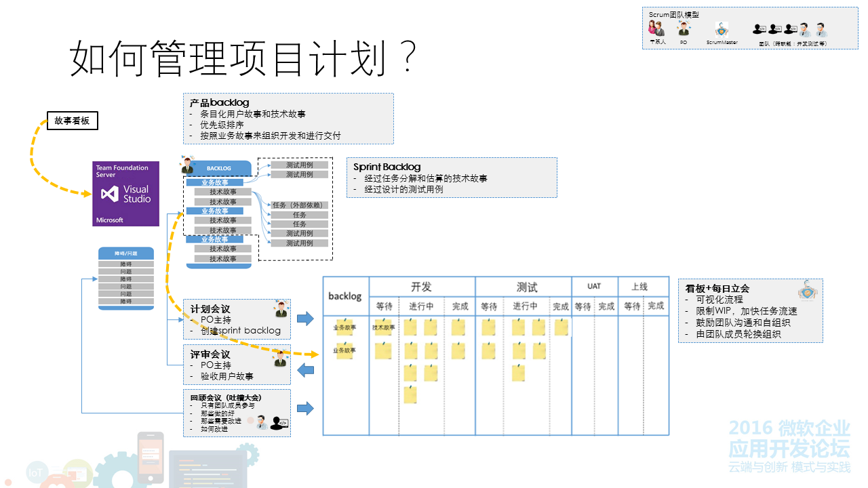Click the 看板+每日立会 heading
Screen dimensions: 868x488
point(717,288)
